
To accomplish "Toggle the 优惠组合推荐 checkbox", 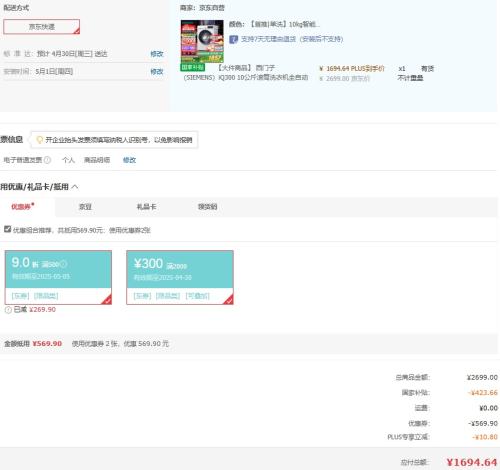I will click(7, 229).
